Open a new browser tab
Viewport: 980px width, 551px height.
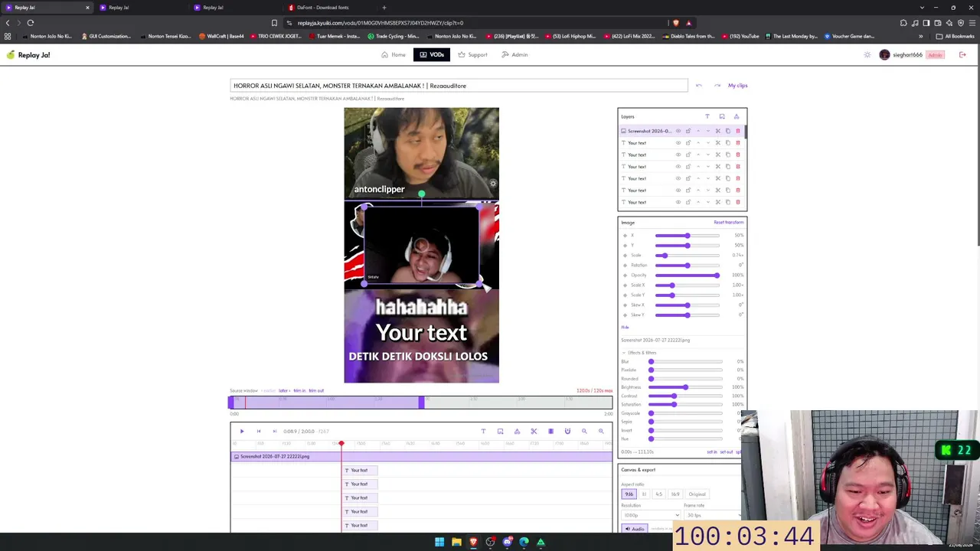pos(384,8)
